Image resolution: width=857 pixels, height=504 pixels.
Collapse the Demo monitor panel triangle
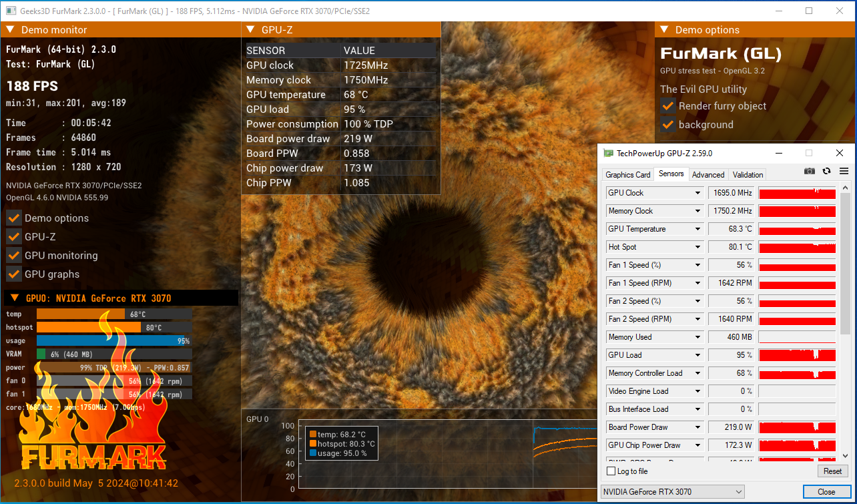point(11,30)
